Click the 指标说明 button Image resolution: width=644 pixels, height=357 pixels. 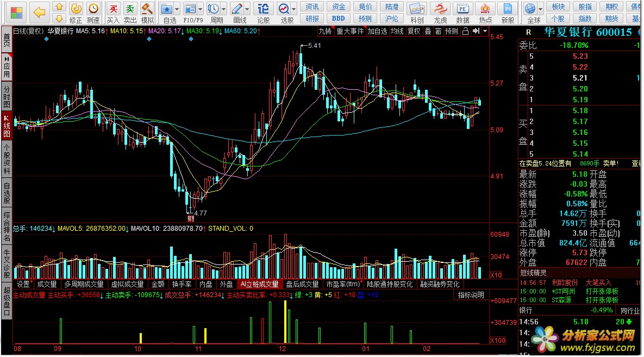[x=471, y=295]
